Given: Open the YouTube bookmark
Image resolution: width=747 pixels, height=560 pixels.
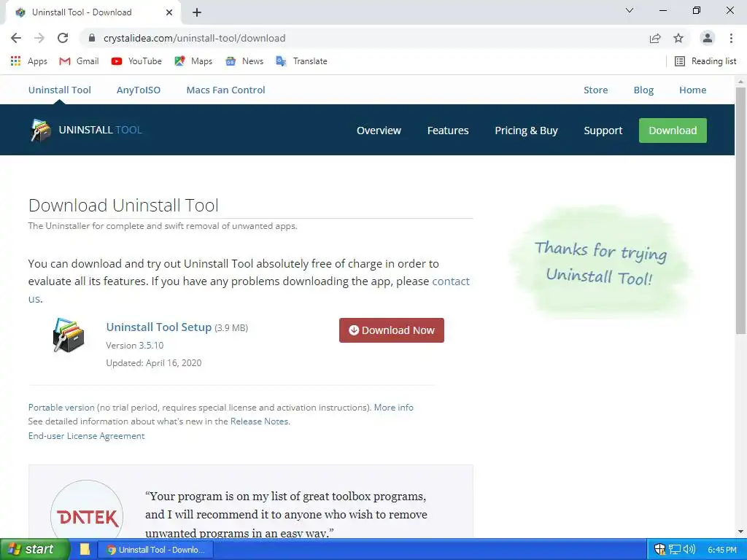Looking at the screenshot, I should pyautogui.click(x=136, y=61).
